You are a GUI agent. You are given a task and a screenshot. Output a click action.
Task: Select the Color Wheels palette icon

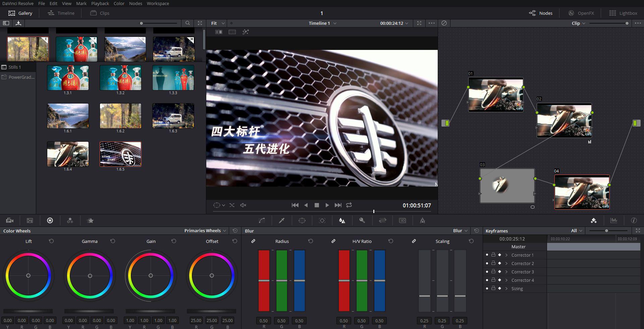pyautogui.click(x=50, y=220)
